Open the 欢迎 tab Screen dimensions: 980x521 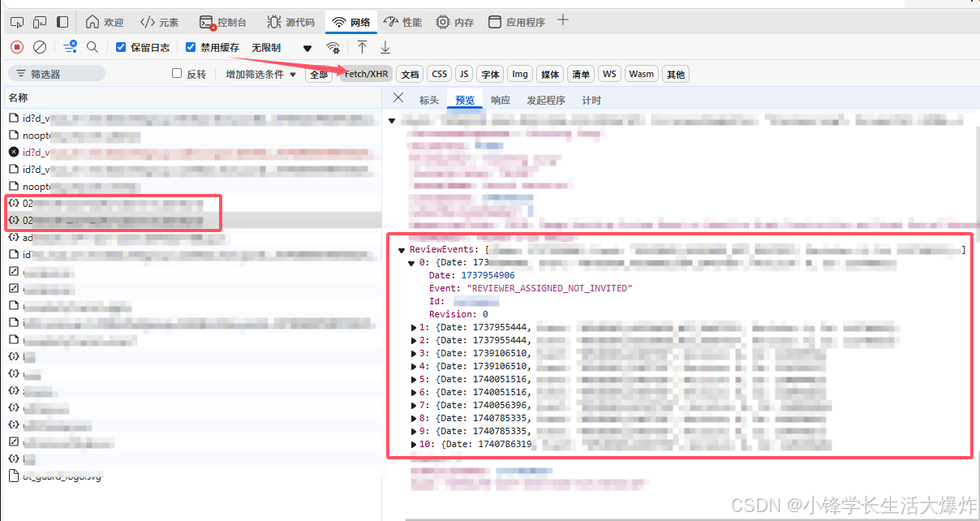point(105,22)
